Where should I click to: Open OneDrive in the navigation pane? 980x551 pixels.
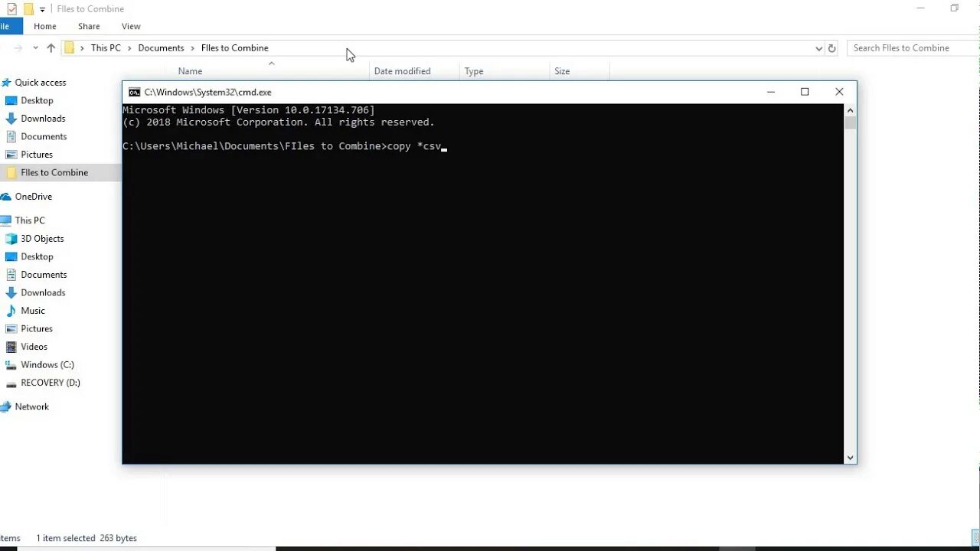34,197
